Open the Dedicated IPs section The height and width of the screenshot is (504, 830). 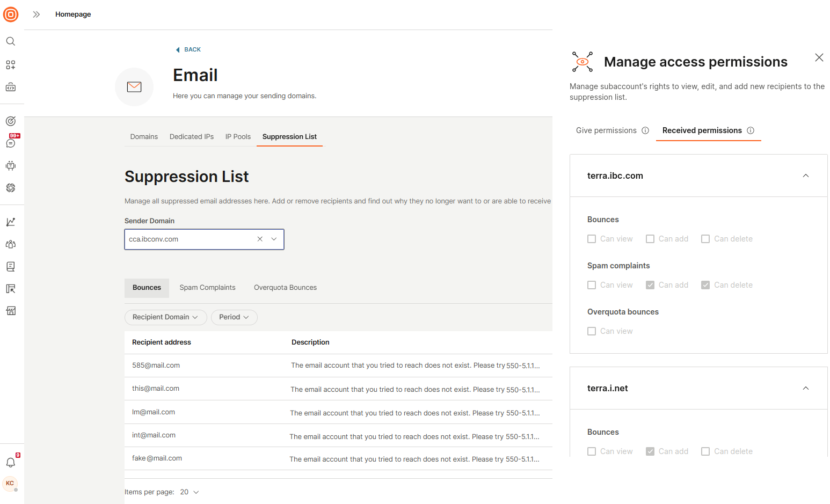pos(191,136)
